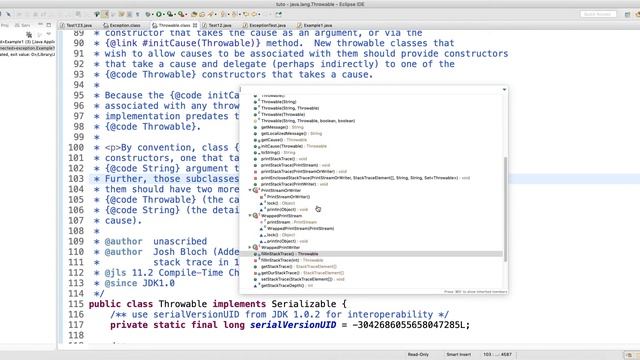Open the left panel view menu arrow

(49, 34)
